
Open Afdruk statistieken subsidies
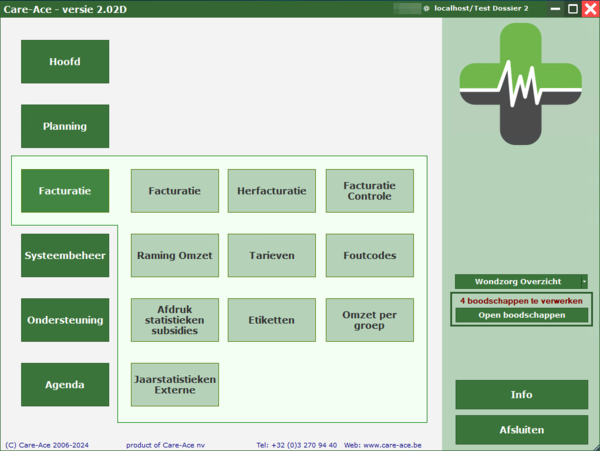pyautogui.click(x=175, y=320)
